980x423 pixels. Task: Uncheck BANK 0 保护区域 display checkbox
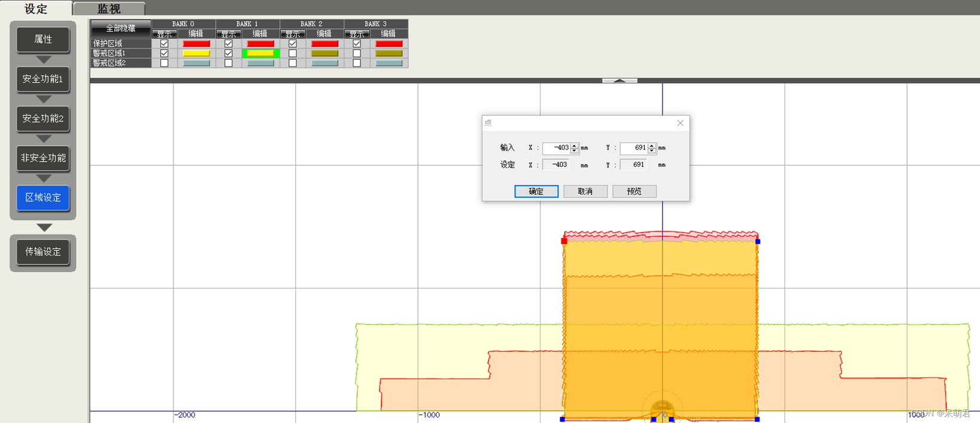(x=164, y=44)
